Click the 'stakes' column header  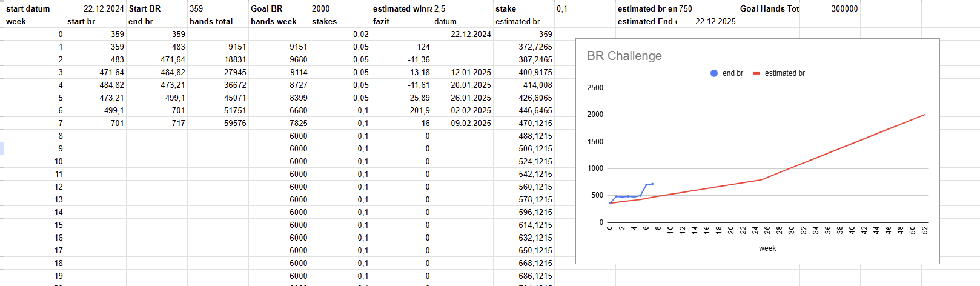[x=340, y=21]
